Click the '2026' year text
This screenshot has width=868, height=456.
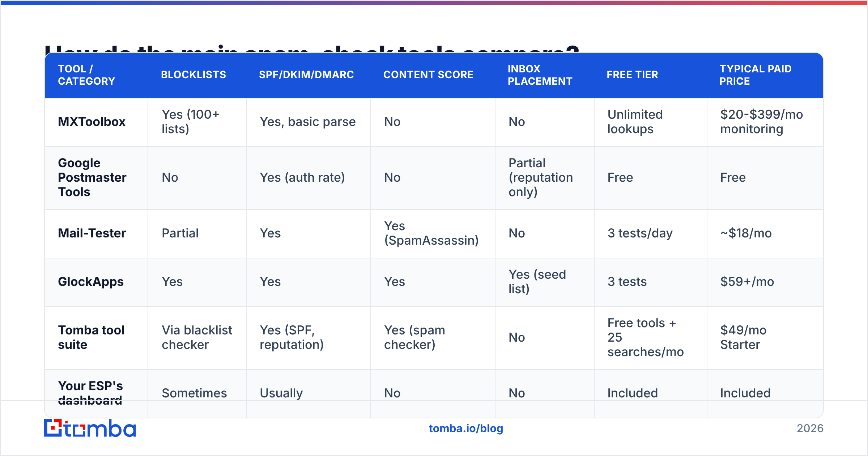[810, 428]
